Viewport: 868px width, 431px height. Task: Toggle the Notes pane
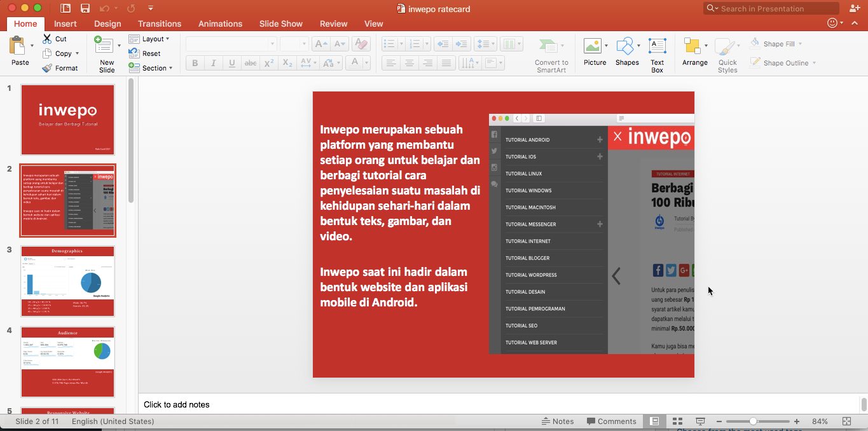(557, 421)
